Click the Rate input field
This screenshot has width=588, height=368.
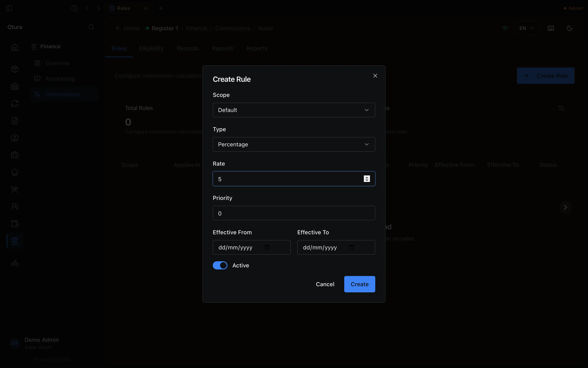294,179
